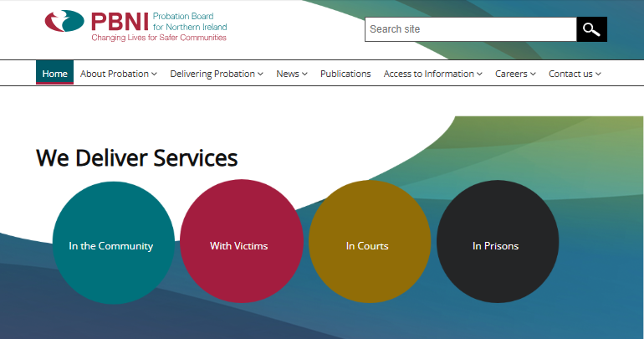Open the Access to Information menu

[x=429, y=74]
